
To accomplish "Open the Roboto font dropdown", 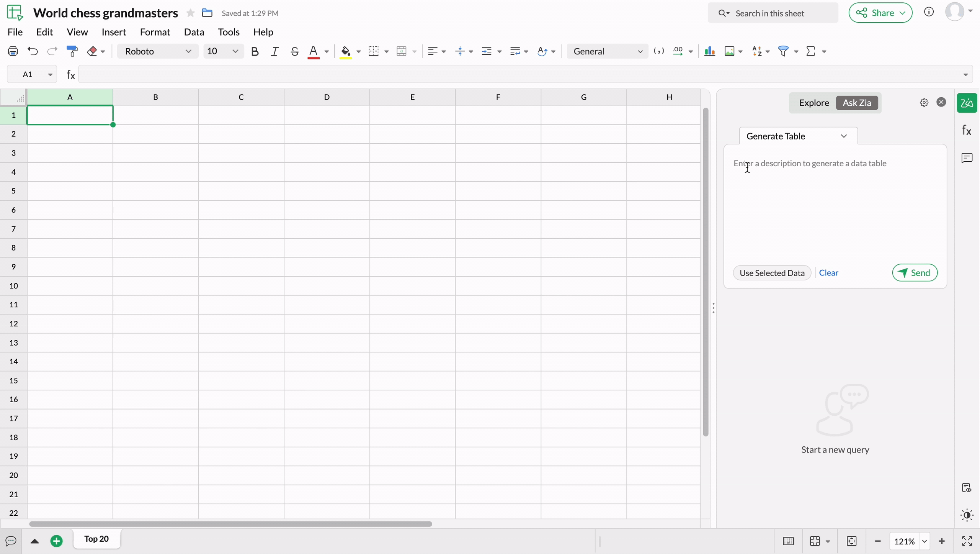I will coord(158,51).
